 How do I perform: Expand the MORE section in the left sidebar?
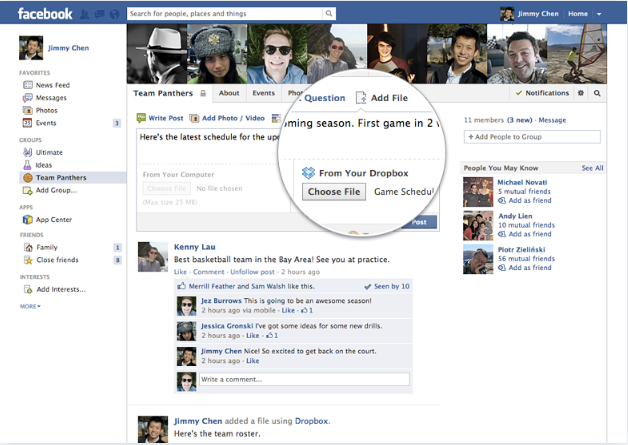[x=30, y=306]
